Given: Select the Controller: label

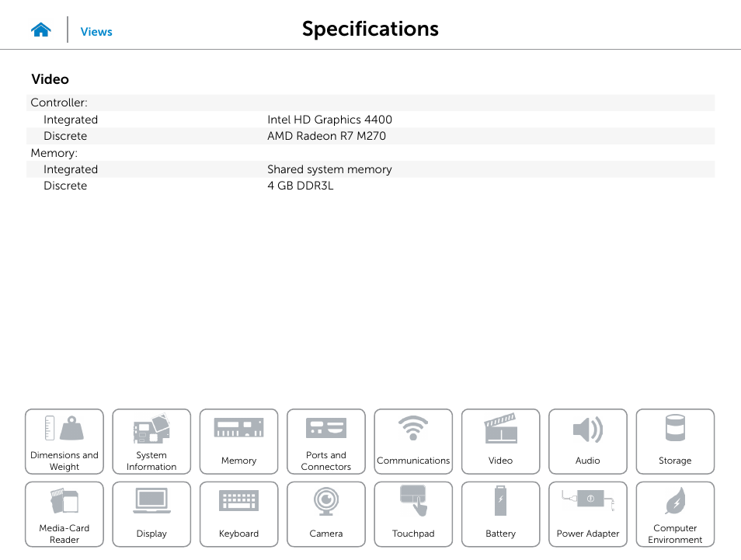Looking at the screenshot, I should pyautogui.click(x=59, y=103).
